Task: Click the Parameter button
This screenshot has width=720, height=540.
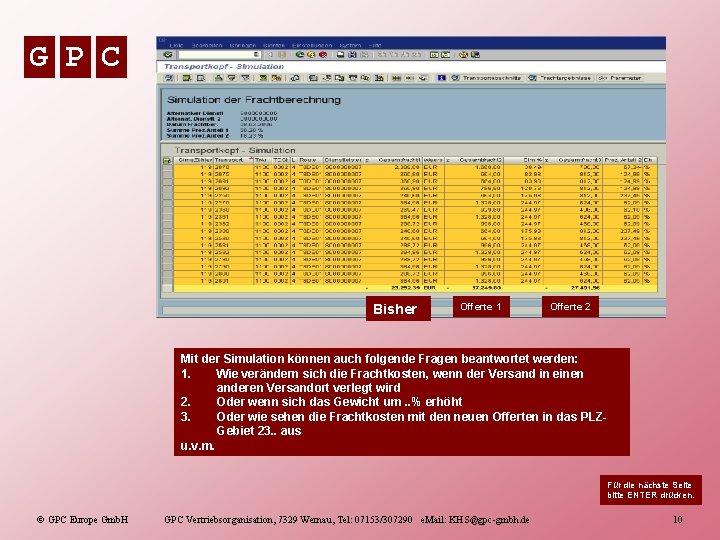Action: click(x=620, y=78)
